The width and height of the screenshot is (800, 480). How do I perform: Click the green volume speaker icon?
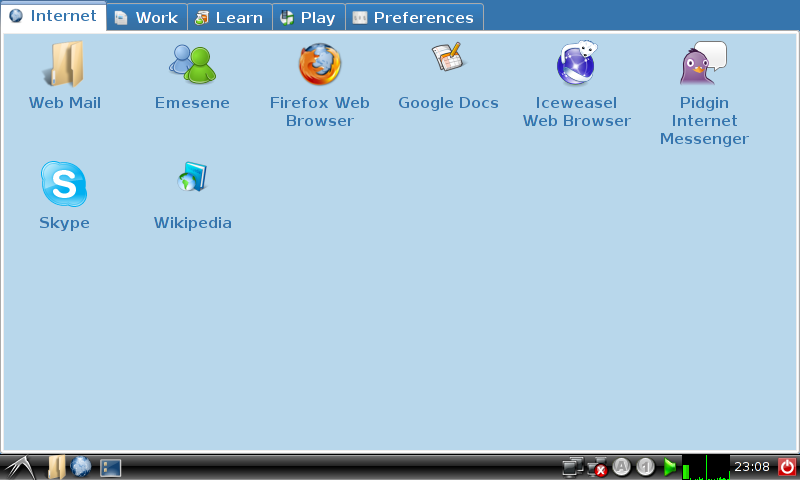[x=670, y=467]
